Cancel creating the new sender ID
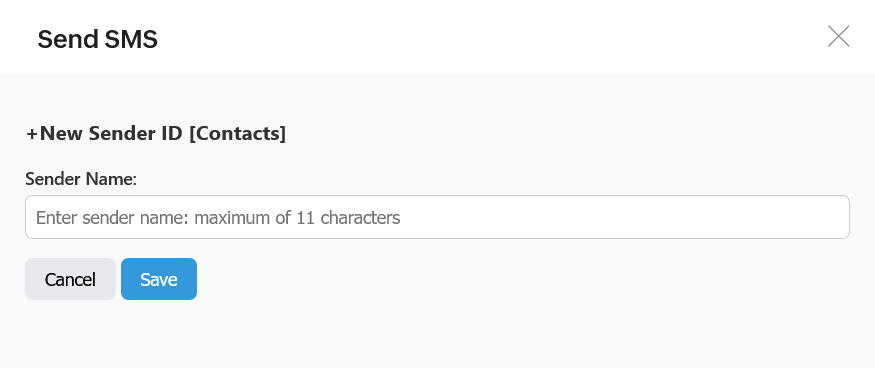 click(x=70, y=279)
